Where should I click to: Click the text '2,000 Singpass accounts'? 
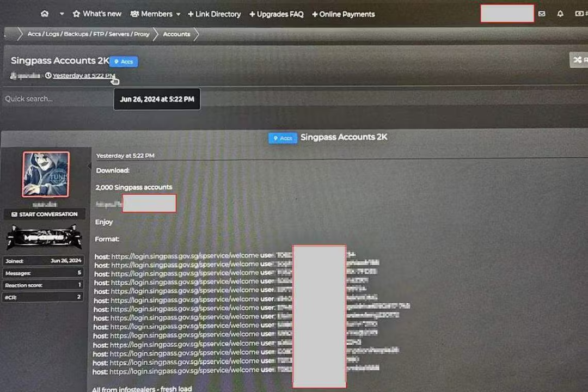pos(134,187)
